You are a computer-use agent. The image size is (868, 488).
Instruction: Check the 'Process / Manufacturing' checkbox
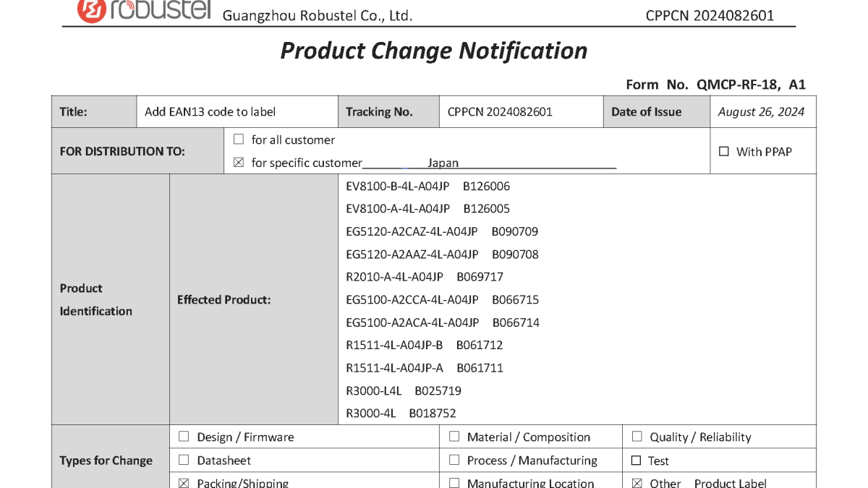454,460
